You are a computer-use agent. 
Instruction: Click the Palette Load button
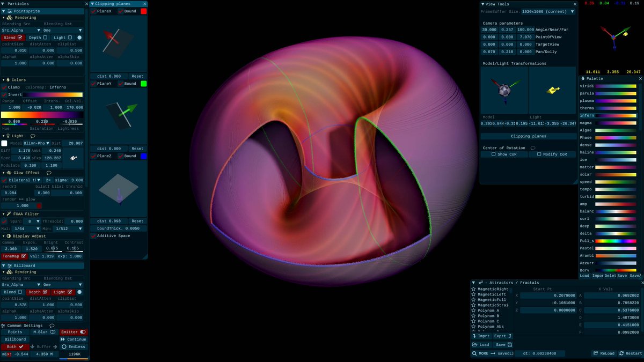[x=584, y=276]
